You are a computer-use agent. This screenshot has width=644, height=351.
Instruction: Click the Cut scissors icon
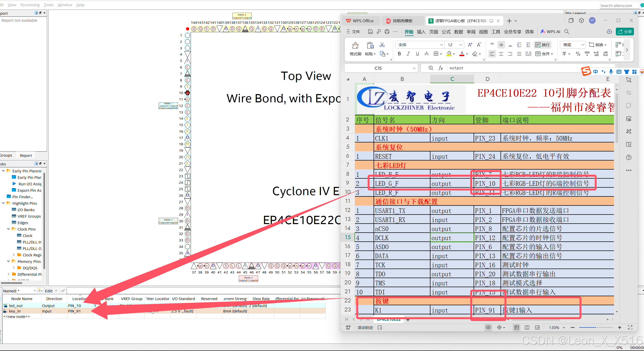(x=382, y=45)
